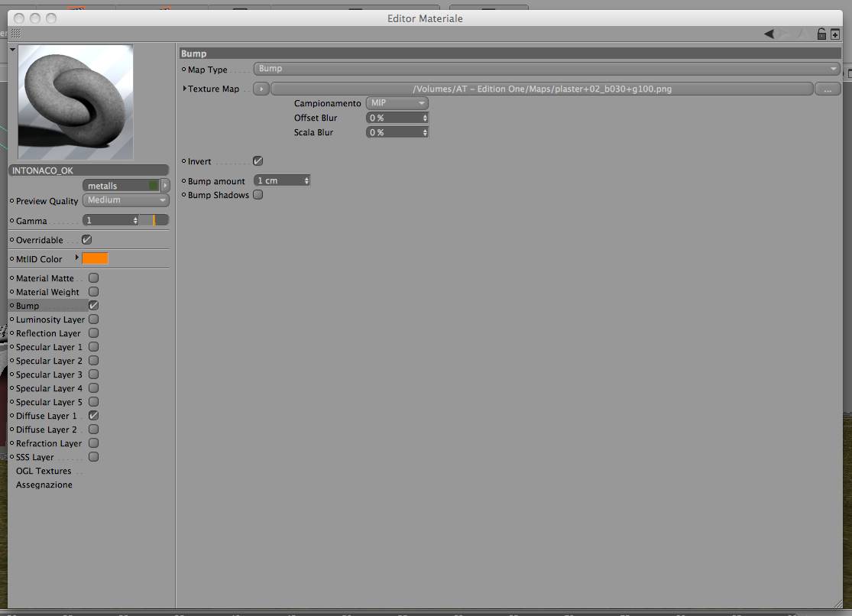Open the Assegnazione section
The height and width of the screenshot is (616, 852).
tap(44, 485)
